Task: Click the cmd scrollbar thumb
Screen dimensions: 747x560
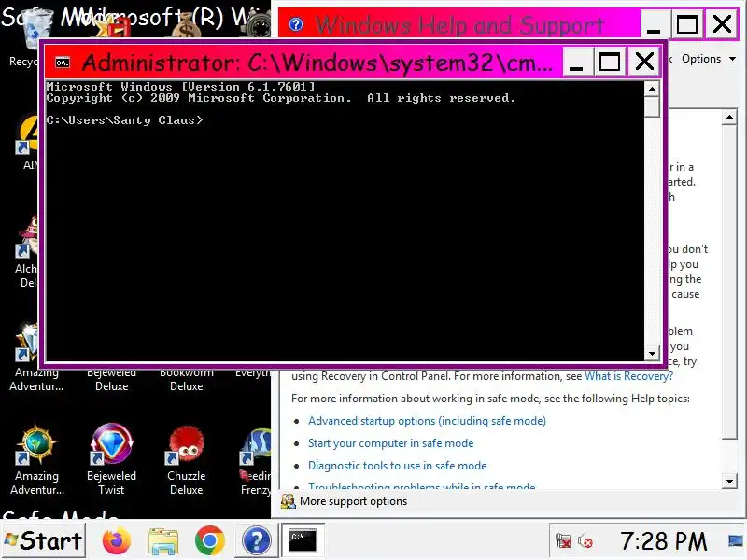Action: [x=652, y=106]
